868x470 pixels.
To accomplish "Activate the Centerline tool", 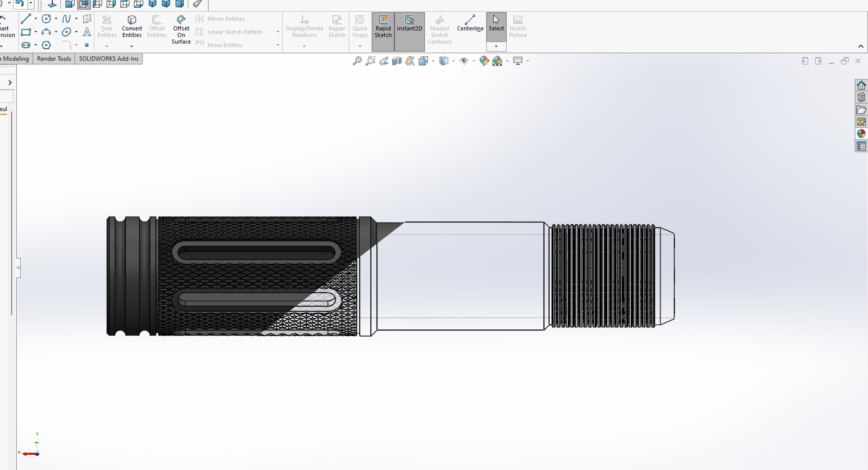I will [x=470, y=23].
